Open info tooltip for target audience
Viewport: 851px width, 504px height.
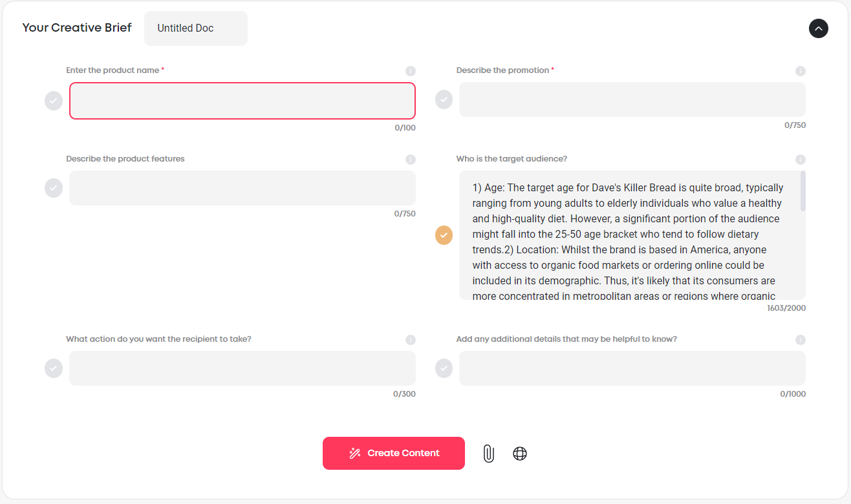[801, 160]
